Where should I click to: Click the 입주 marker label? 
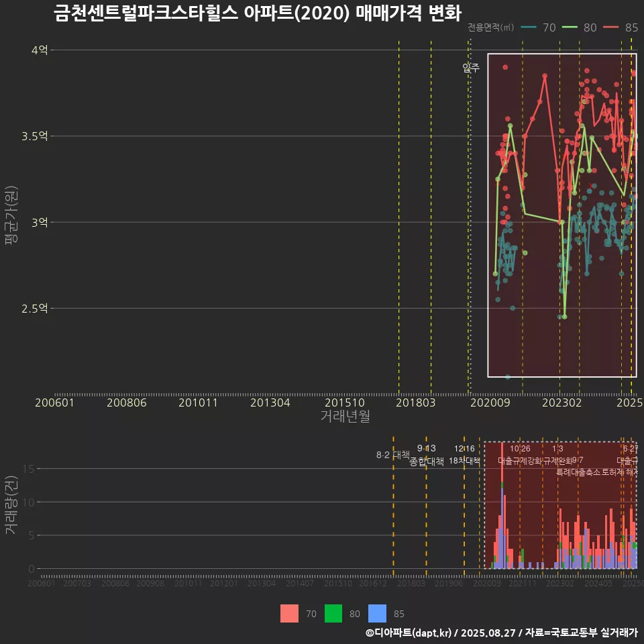(x=471, y=67)
